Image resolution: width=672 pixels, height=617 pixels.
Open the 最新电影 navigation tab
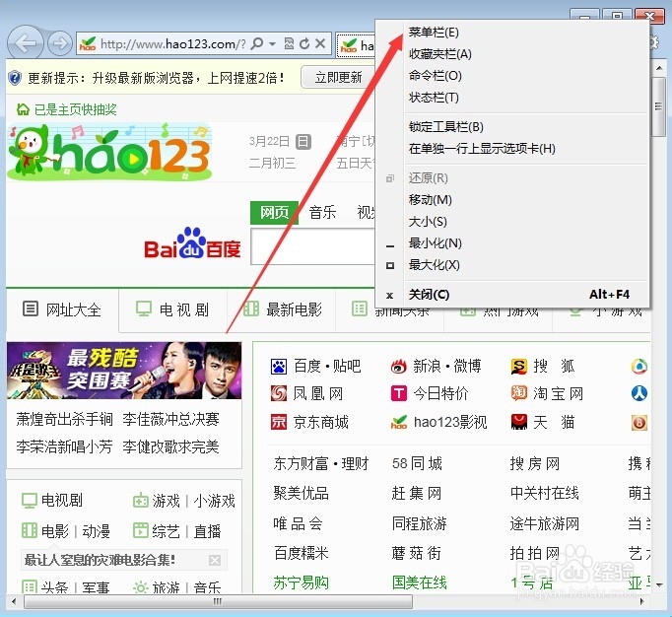[x=283, y=309]
